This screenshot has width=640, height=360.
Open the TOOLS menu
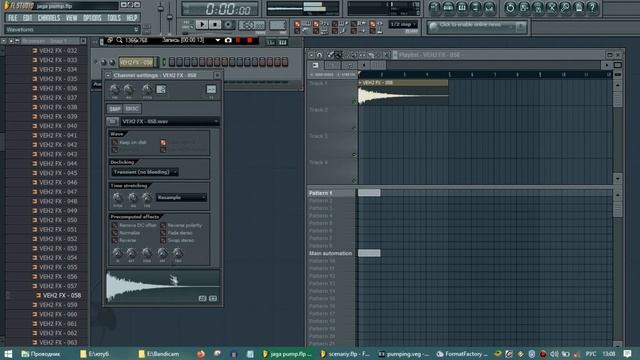pyautogui.click(x=114, y=18)
